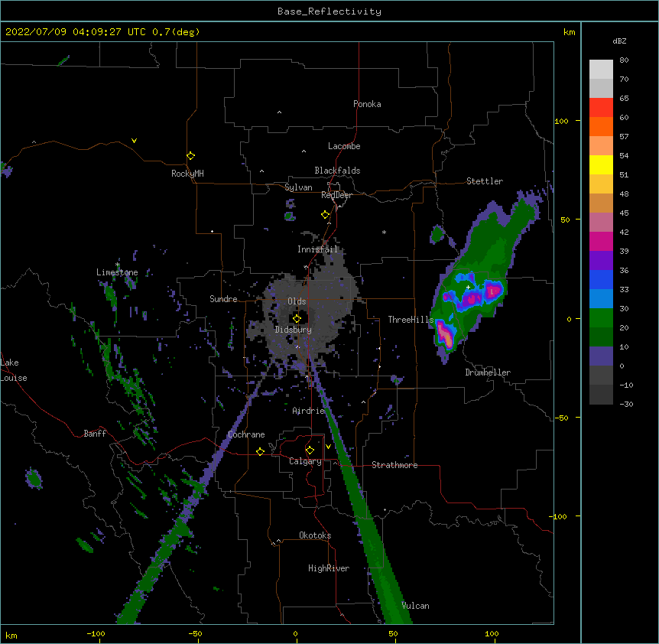The height and width of the screenshot is (644, 659).
Task: Click the Blackfalds city label
Action: pos(337,171)
